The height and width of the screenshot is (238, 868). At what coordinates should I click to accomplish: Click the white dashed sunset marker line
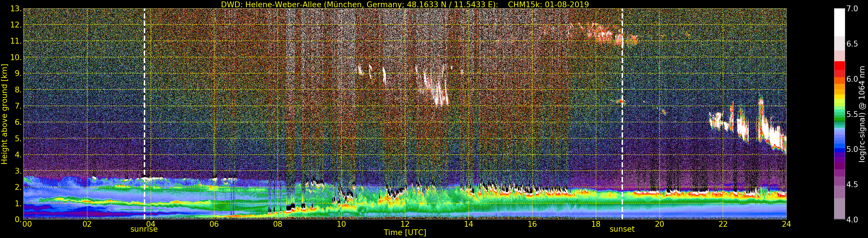tap(622, 114)
